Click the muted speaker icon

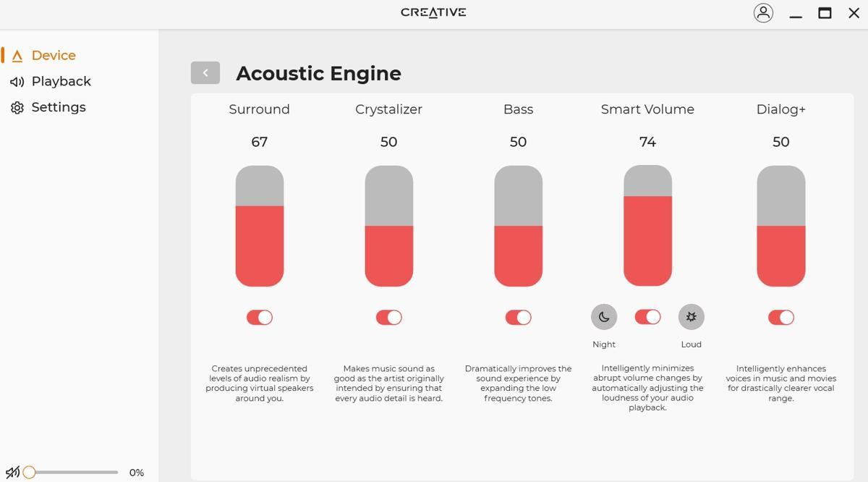pyautogui.click(x=12, y=473)
